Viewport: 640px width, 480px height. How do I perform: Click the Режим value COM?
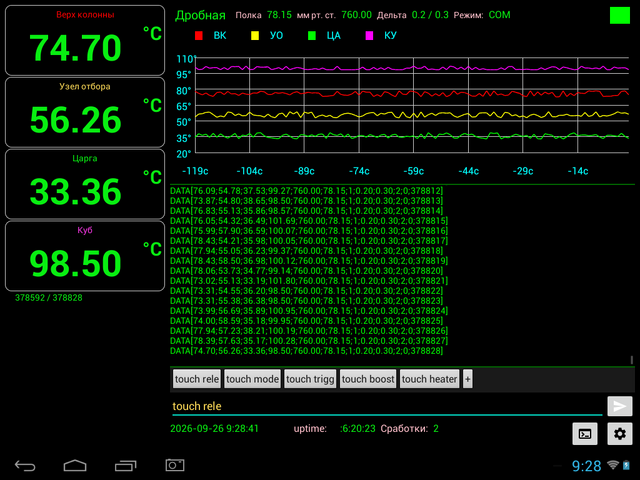pos(499,15)
